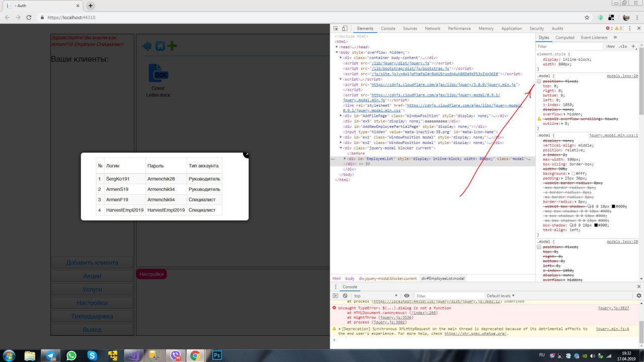Open the Cover Letter.docx file icon
The height and width of the screenshot is (362, 644).
158,73
